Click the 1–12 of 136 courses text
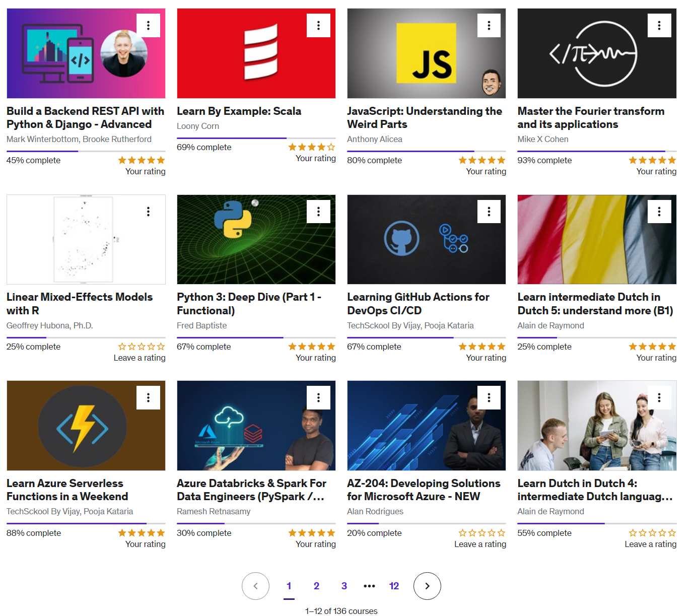 (341, 611)
